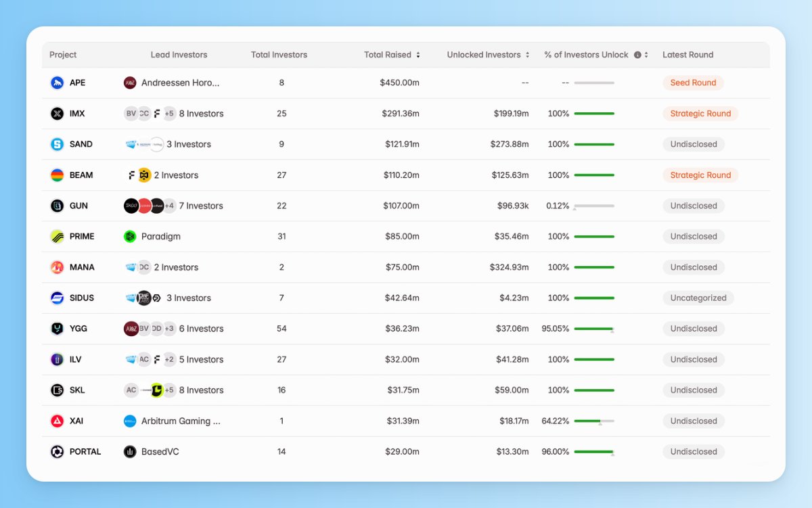
Task: Click the GUN unlock progress bar
Action: click(594, 206)
